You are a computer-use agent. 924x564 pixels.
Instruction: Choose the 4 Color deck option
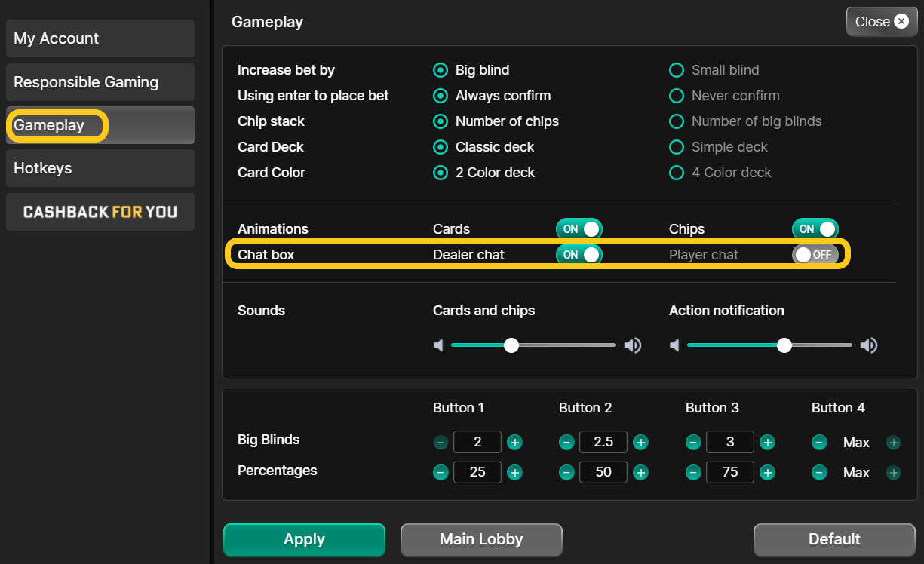720,173
